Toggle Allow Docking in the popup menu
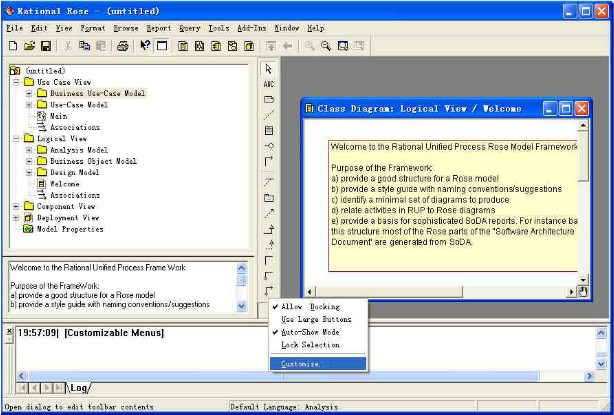Screen dimensions: 614x415 [318, 307]
